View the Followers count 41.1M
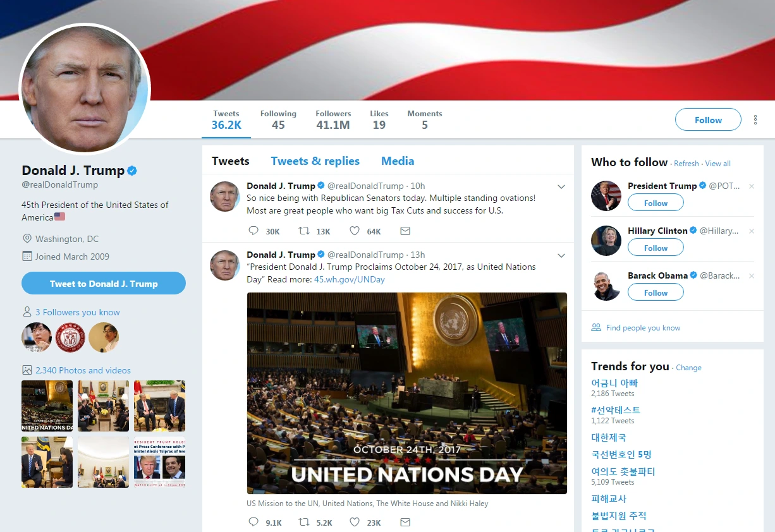The width and height of the screenshot is (775, 532). click(333, 119)
